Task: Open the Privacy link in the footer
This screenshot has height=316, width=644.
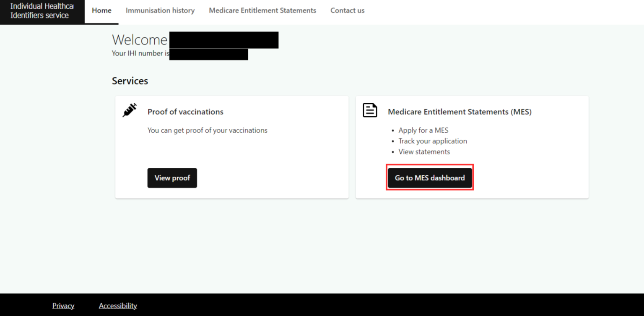Action: pos(63,306)
